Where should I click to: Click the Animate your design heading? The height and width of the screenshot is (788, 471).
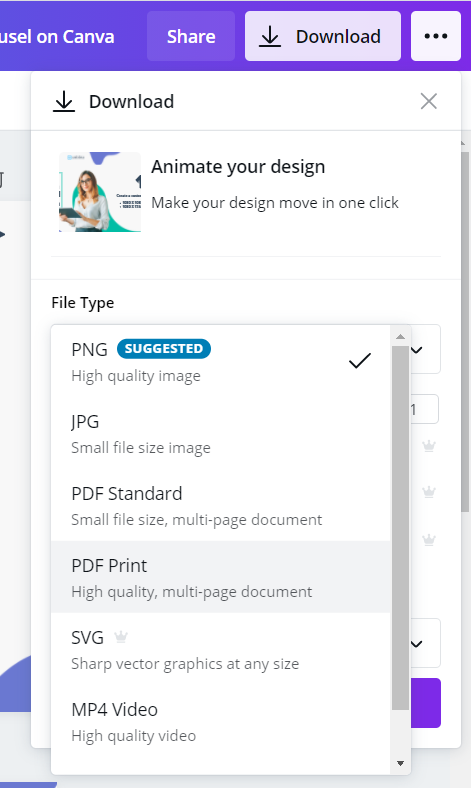[x=238, y=166]
